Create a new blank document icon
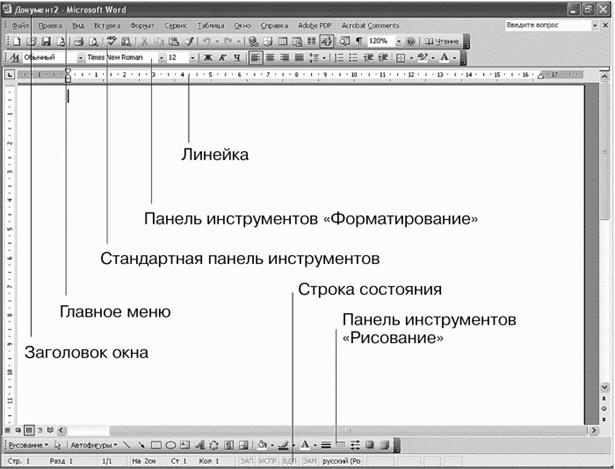This screenshot has width=615, height=469. click(16, 41)
